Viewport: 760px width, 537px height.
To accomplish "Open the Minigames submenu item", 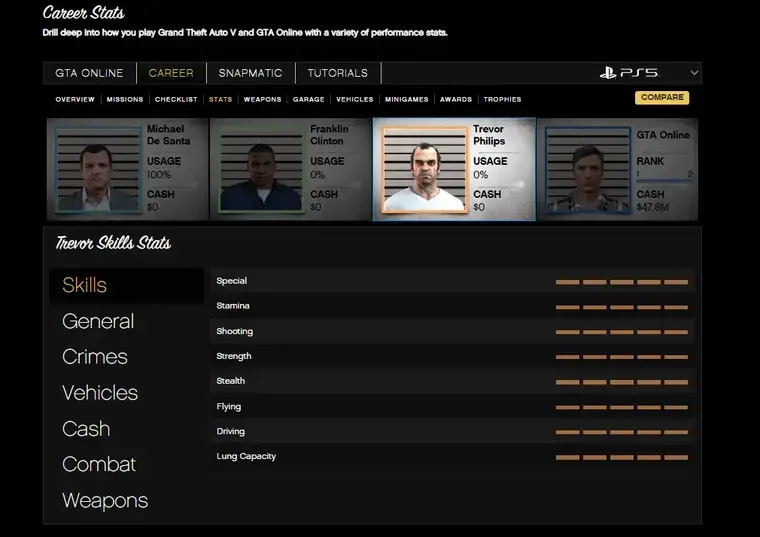I will click(x=406, y=100).
